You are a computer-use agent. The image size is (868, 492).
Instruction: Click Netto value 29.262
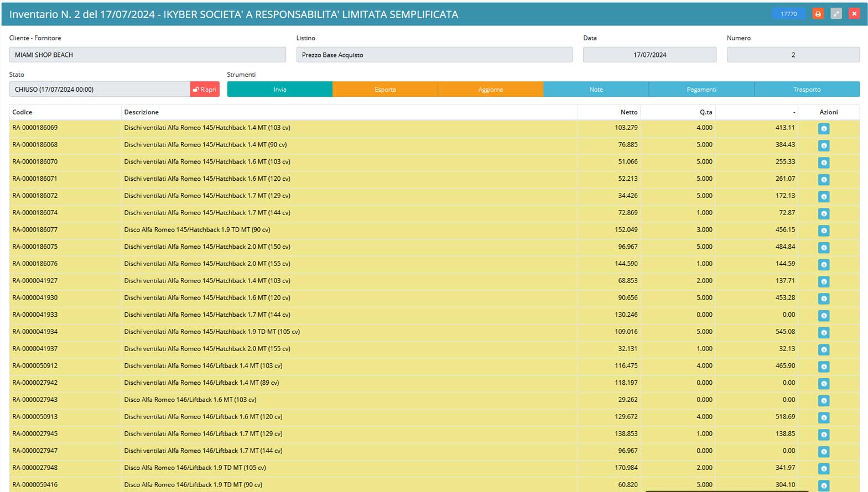[x=628, y=400]
